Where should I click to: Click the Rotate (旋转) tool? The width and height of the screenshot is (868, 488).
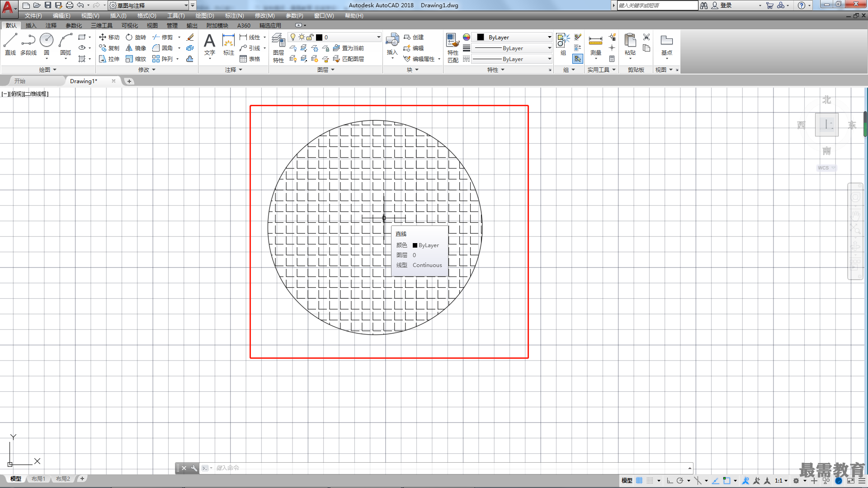[136, 37]
